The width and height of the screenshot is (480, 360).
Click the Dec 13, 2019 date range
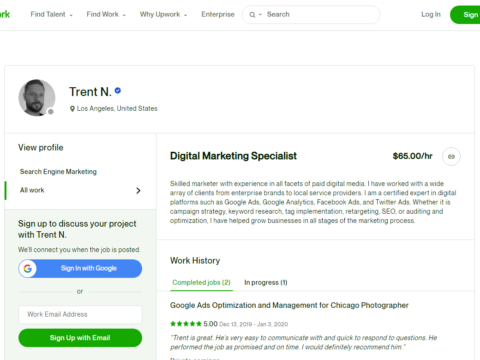coord(254,324)
